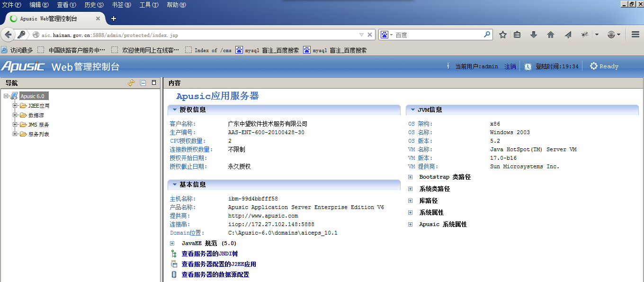Expand JavaEE 规范 (5.0) details

click(x=172, y=244)
